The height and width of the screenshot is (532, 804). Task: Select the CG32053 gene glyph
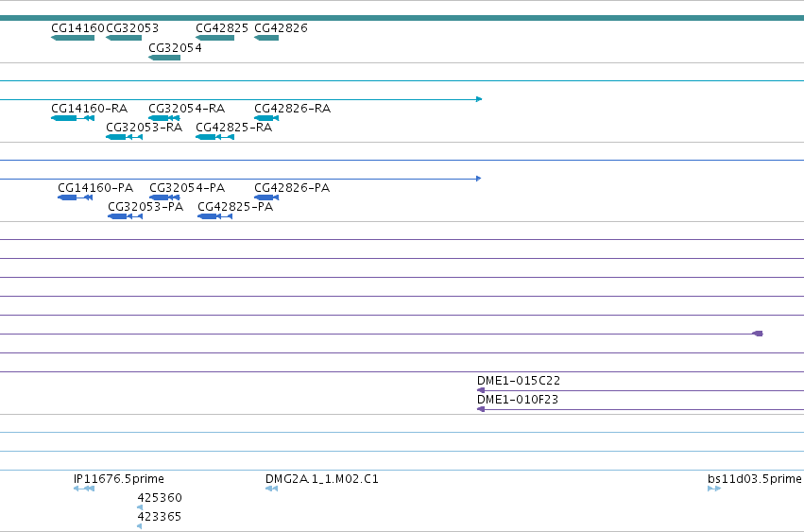124,38
